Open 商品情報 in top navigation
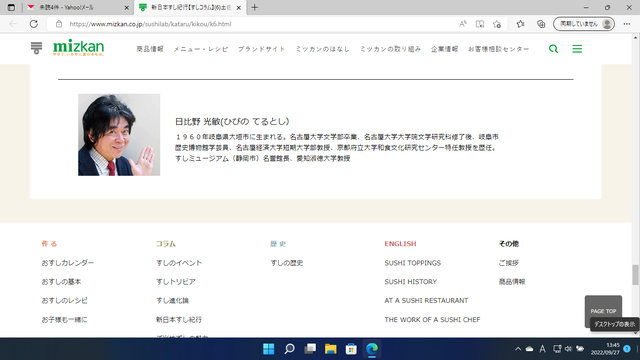This screenshot has height=360, width=640. point(150,49)
